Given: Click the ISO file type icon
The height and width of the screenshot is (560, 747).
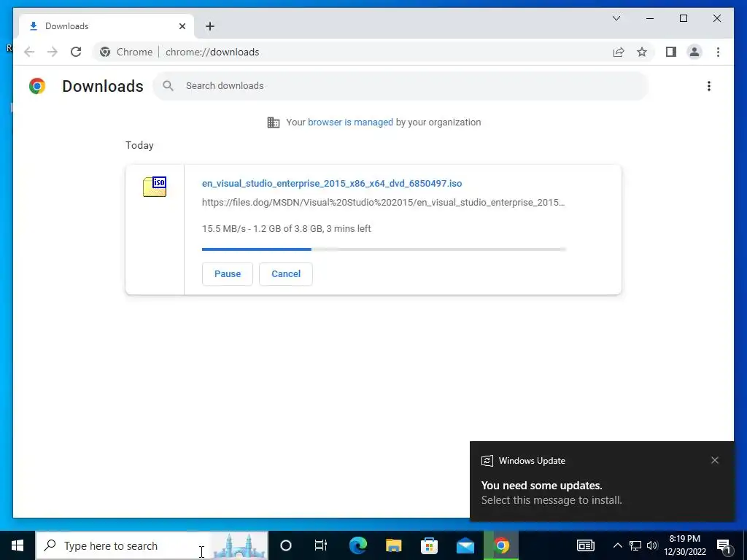Looking at the screenshot, I should pos(155,187).
